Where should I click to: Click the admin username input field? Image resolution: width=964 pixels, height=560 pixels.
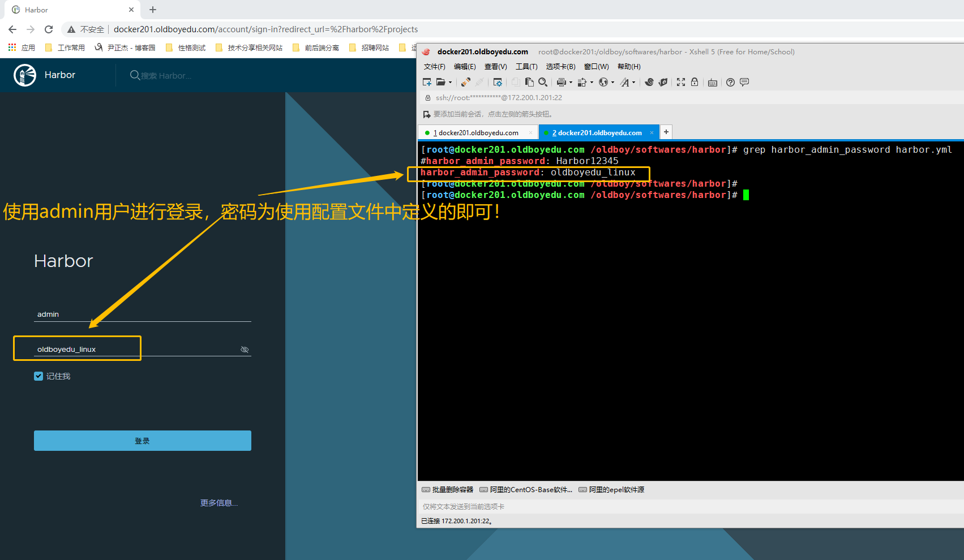pos(143,315)
